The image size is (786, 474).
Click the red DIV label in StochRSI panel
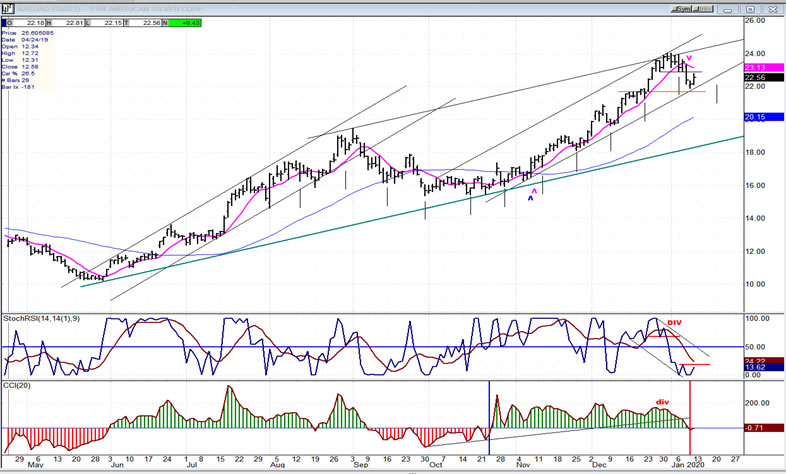click(673, 324)
